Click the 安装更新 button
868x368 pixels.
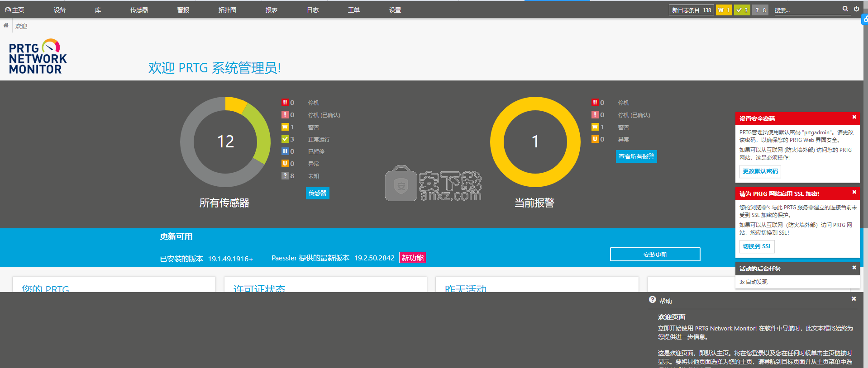pyautogui.click(x=655, y=255)
